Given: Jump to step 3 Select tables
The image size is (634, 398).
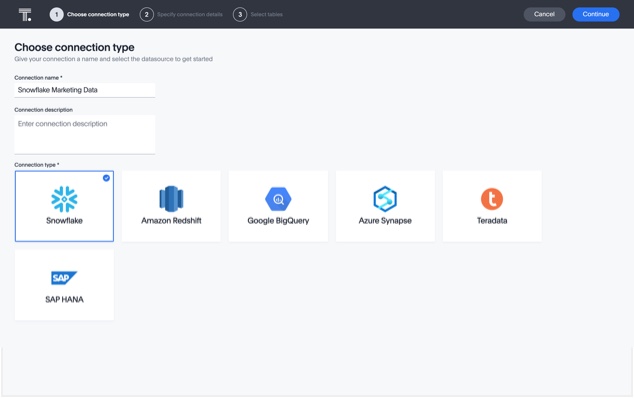Looking at the screenshot, I should [258, 15].
